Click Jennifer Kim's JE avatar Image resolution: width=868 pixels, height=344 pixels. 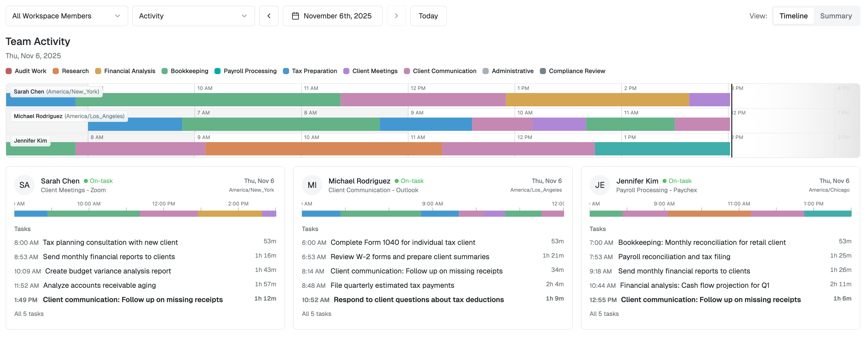599,185
